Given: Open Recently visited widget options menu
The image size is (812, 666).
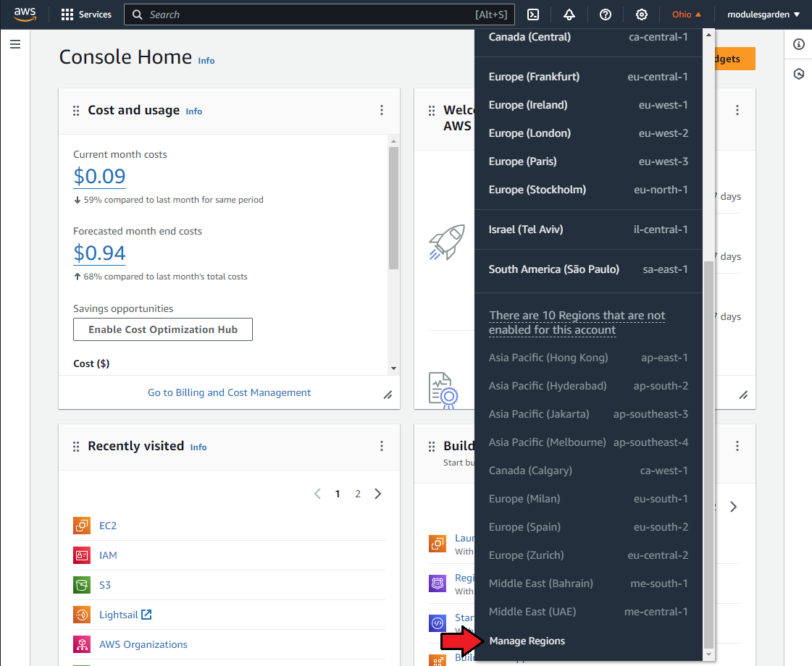Looking at the screenshot, I should tap(382, 446).
